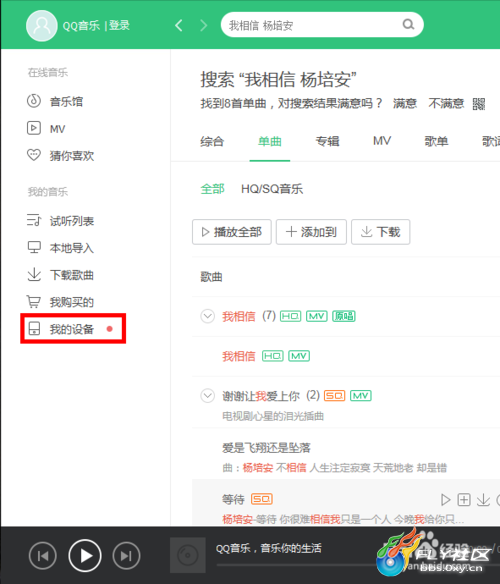Add song 等待 to playlist
Screen dimensions: 500x584
464,499
